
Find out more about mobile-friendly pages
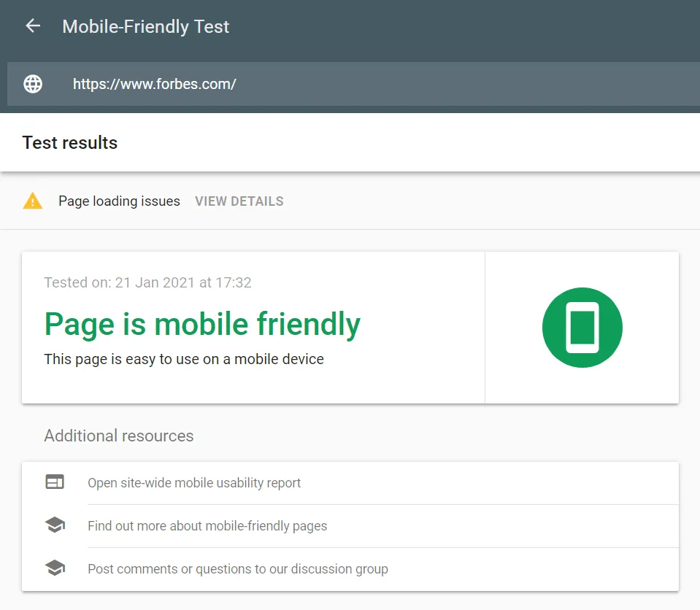coord(207,526)
